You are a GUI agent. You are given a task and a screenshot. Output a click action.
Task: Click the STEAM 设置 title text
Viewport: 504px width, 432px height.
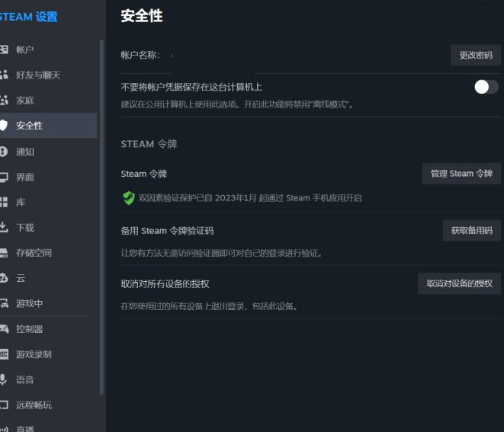pos(28,17)
